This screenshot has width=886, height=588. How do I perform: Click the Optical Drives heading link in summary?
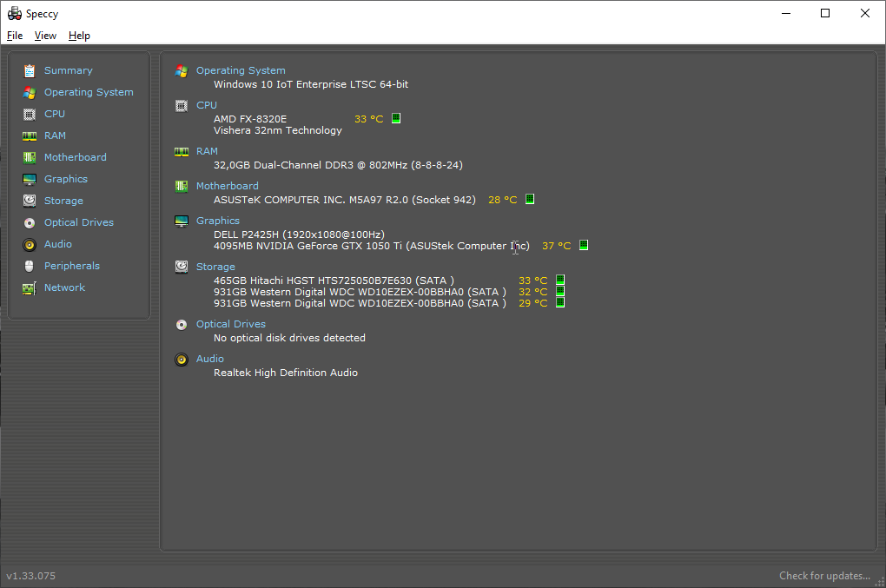point(230,324)
